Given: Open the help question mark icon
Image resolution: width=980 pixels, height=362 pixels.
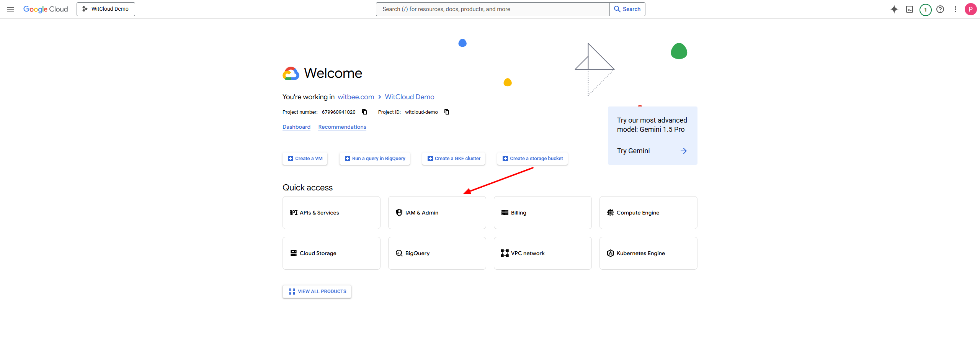Looking at the screenshot, I should [x=940, y=9].
